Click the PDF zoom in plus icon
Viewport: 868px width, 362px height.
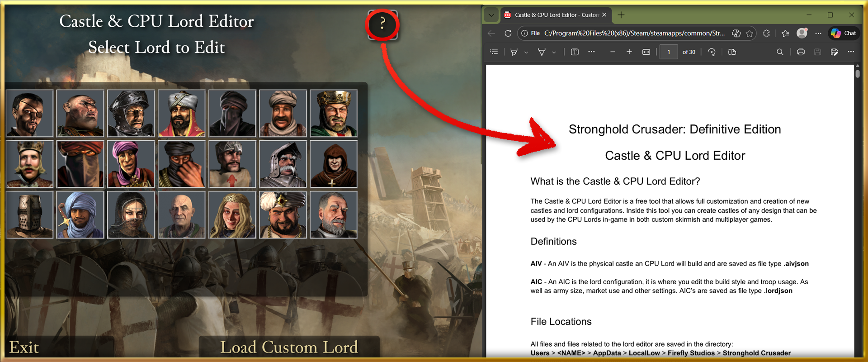pyautogui.click(x=629, y=52)
